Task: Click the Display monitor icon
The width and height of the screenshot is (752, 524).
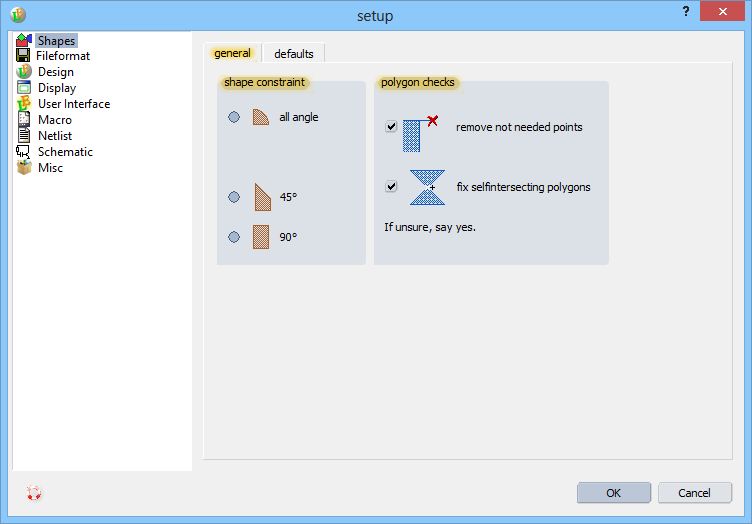Action: pyautogui.click(x=24, y=87)
